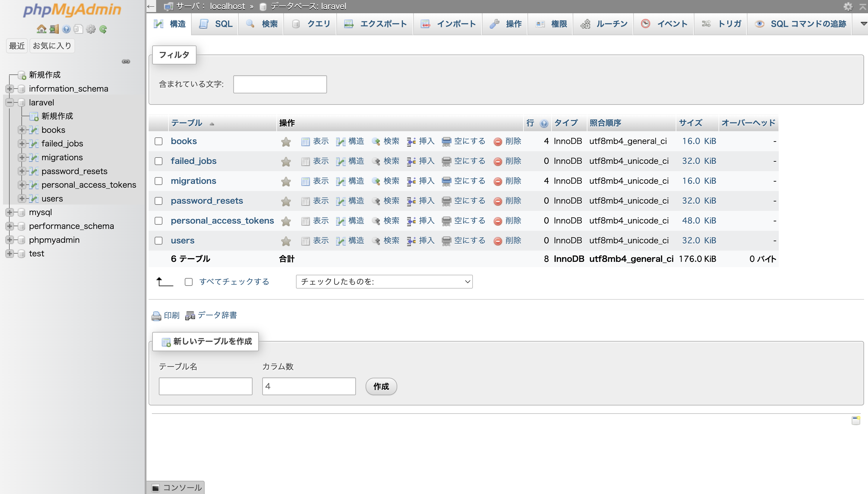Check the users table checkbox

(159, 241)
